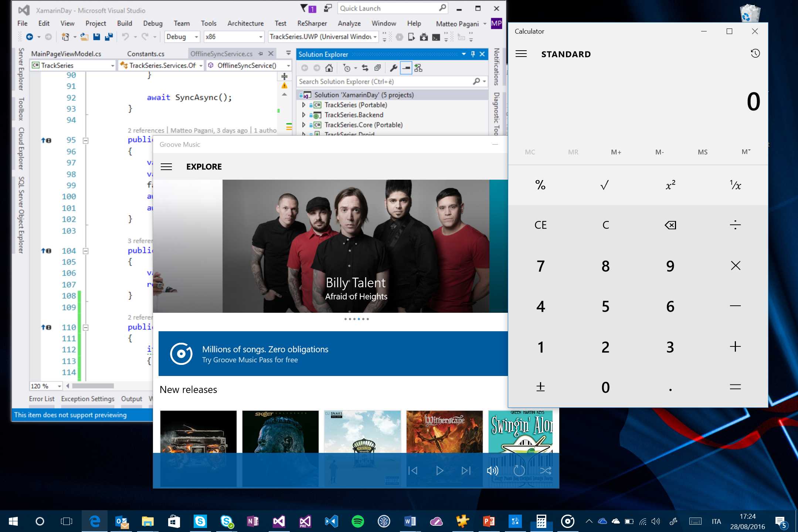798x532 pixels.
Task: Click inside the Search Solution Explorer field
Action: tap(370, 81)
